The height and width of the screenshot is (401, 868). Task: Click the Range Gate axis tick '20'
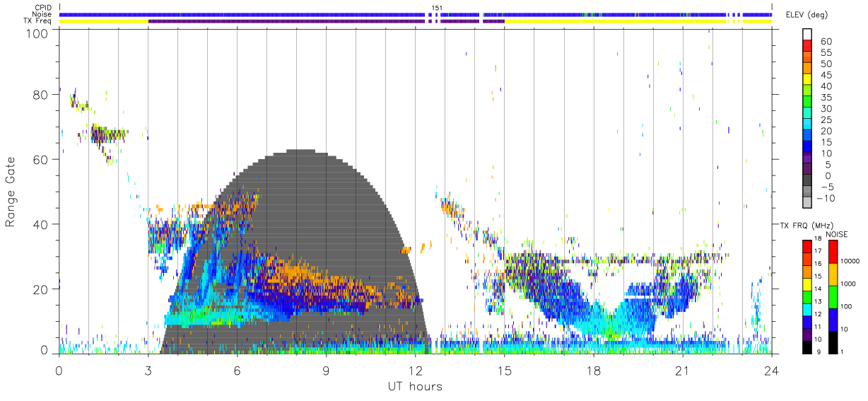point(41,289)
